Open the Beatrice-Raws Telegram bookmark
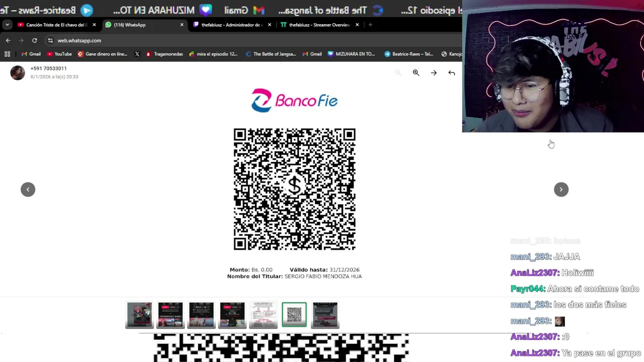 point(409,54)
